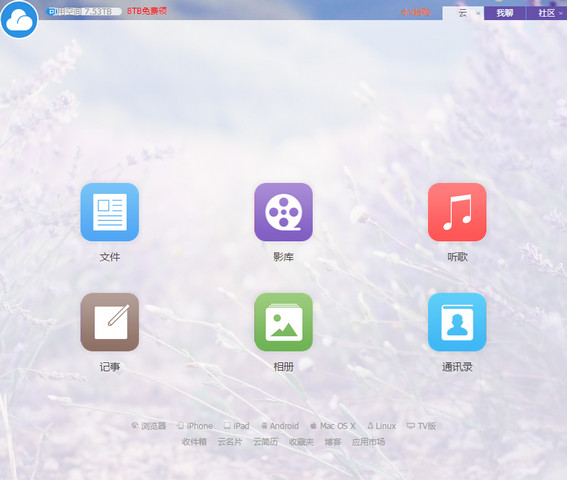Open the 应用市场 link
Image resolution: width=567 pixels, height=480 pixels.
pyautogui.click(x=368, y=442)
